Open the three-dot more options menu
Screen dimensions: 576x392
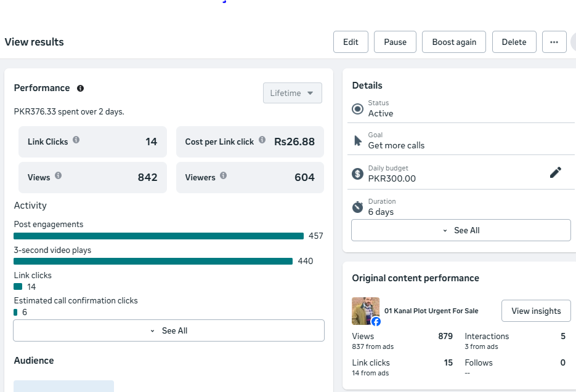pos(554,42)
